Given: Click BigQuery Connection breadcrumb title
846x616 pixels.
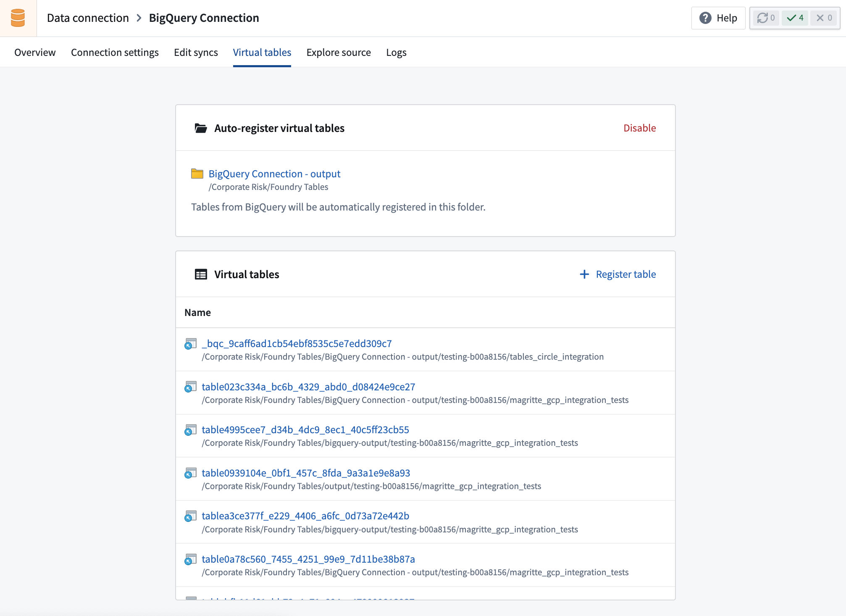Looking at the screenshot, I should 204,18.
